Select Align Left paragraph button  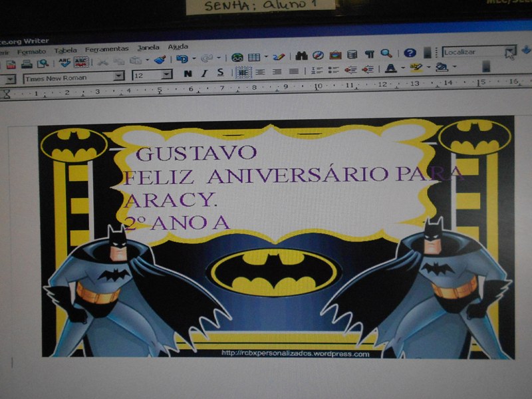(243, 72)
